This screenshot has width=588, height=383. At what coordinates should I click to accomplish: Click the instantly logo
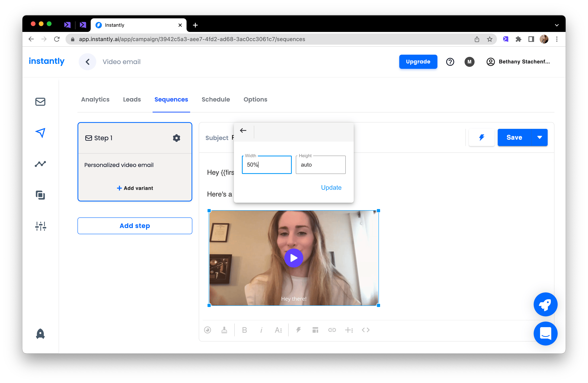tap(47, 61)
